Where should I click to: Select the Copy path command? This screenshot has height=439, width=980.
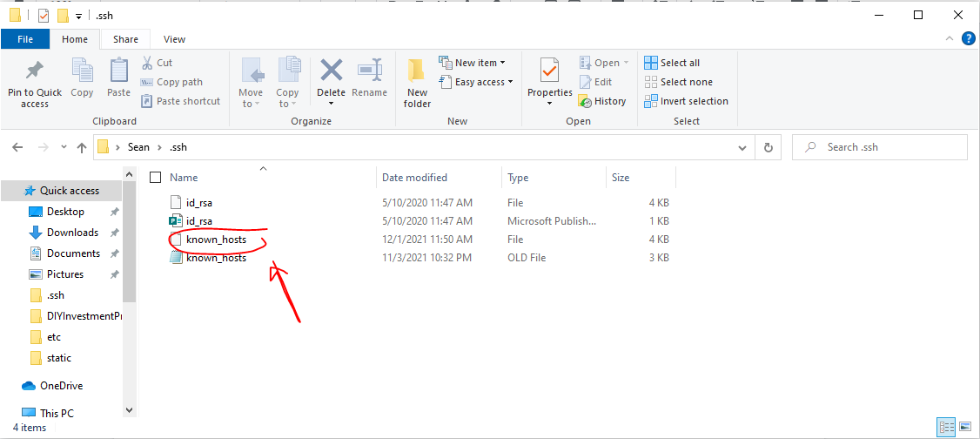tap(171, 82)
